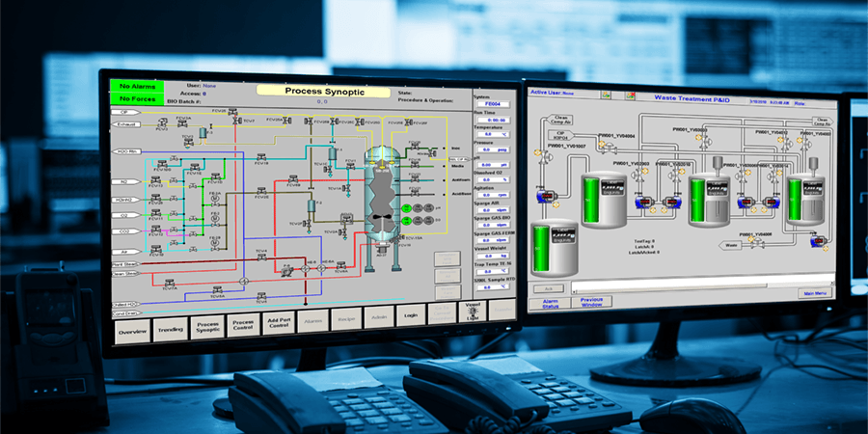The width and height of the screenshot is (868, 434).
Task: Open the Process Control screen
Action: [x=243, y=324]
